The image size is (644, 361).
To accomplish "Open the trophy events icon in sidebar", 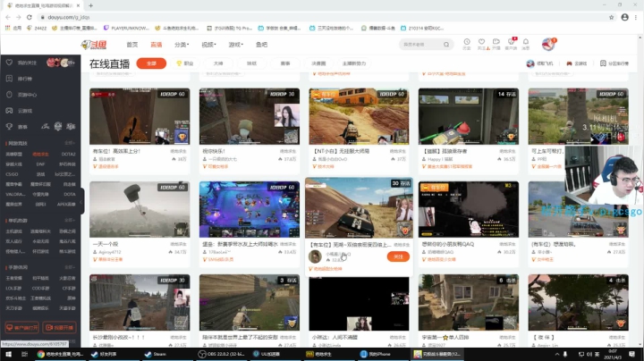I will coord(10,126).
